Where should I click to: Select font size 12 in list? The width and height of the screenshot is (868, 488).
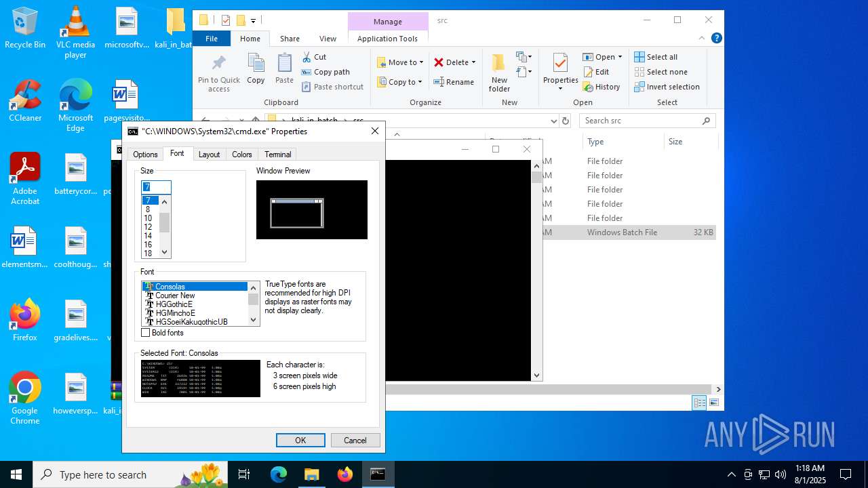(x=150, y=227)
